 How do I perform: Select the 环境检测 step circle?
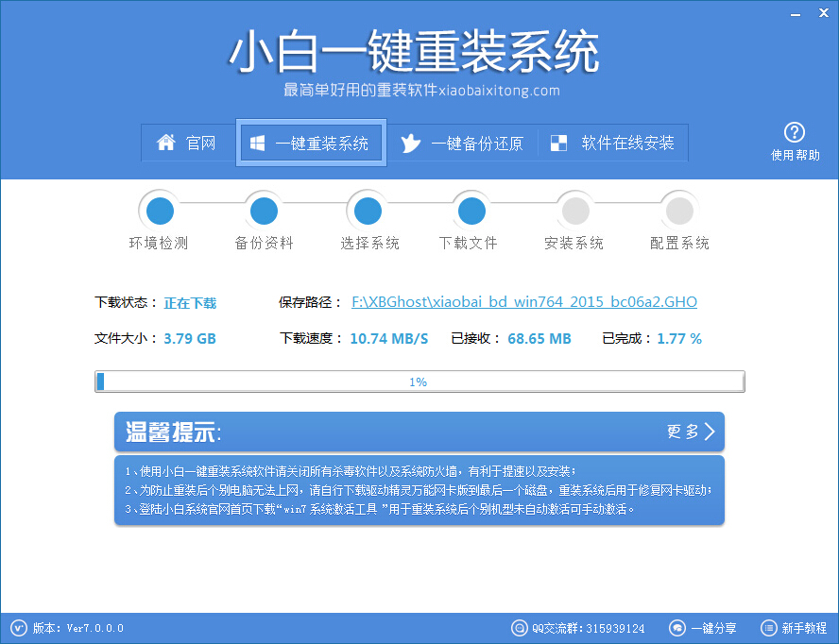159,210
